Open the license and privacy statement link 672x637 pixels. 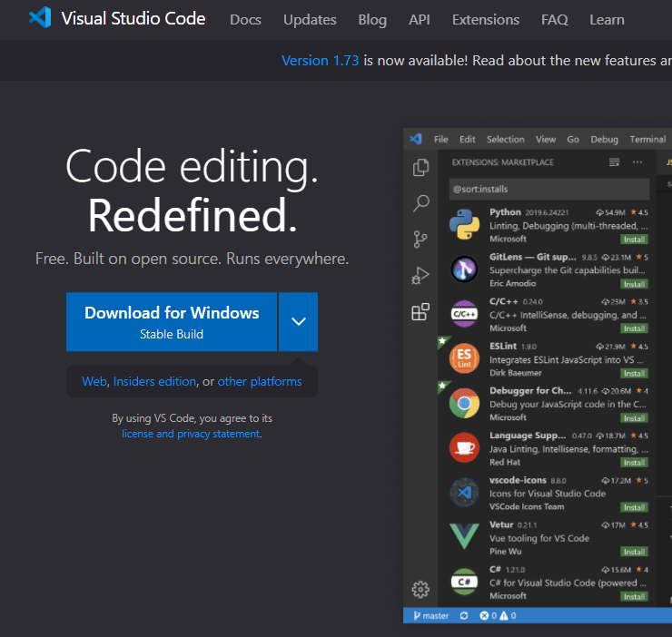point(191,434)
